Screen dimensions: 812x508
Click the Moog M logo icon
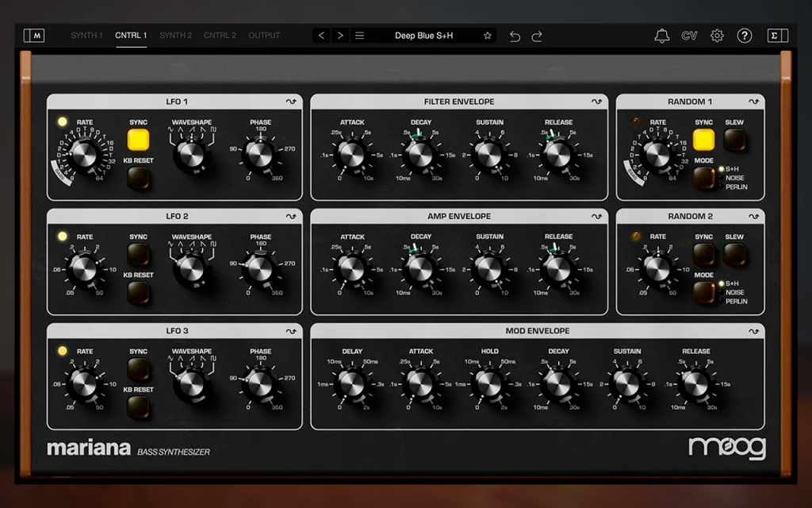point(34,36)
